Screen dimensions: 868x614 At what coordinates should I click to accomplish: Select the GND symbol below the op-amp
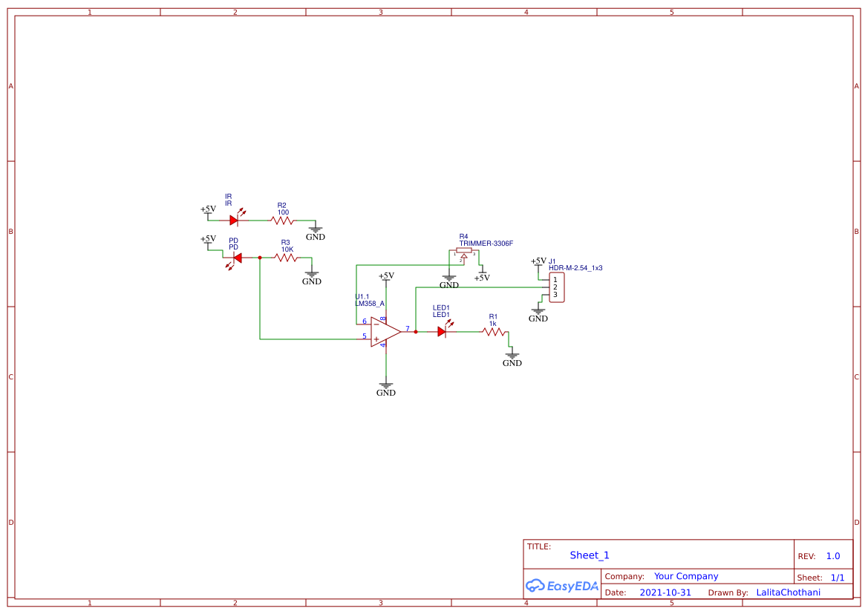point(385,385)
